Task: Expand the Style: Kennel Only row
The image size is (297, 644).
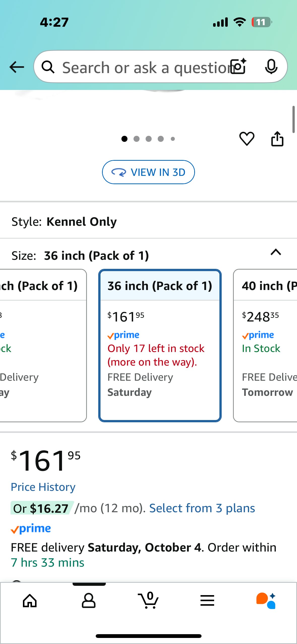Action: [x=148, y=222]
